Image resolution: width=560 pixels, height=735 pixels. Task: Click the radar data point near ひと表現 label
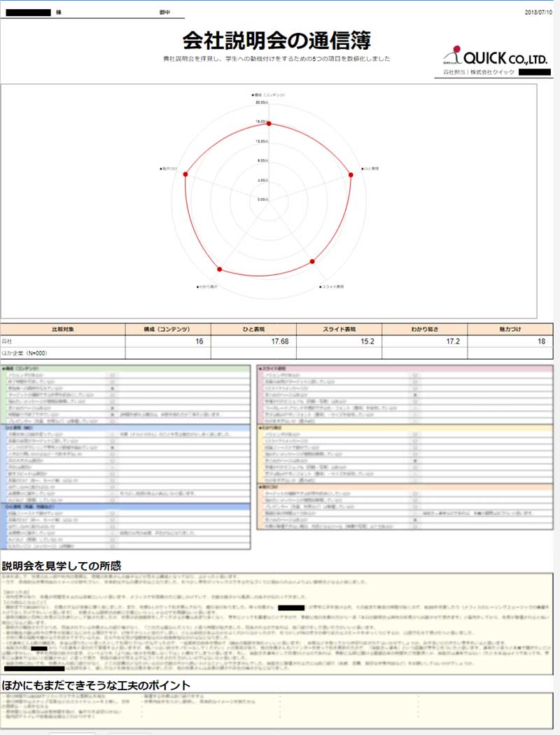coord(351,175)
